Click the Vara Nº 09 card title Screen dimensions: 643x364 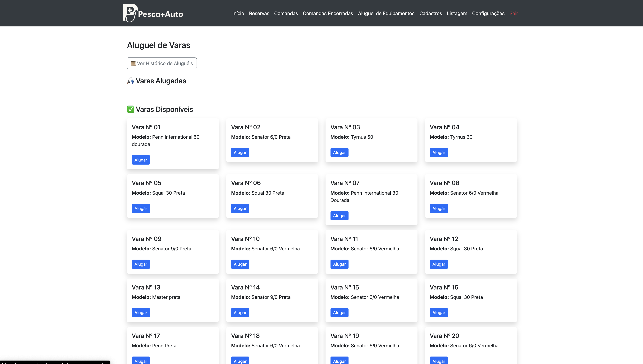click(x=147, y=239)
